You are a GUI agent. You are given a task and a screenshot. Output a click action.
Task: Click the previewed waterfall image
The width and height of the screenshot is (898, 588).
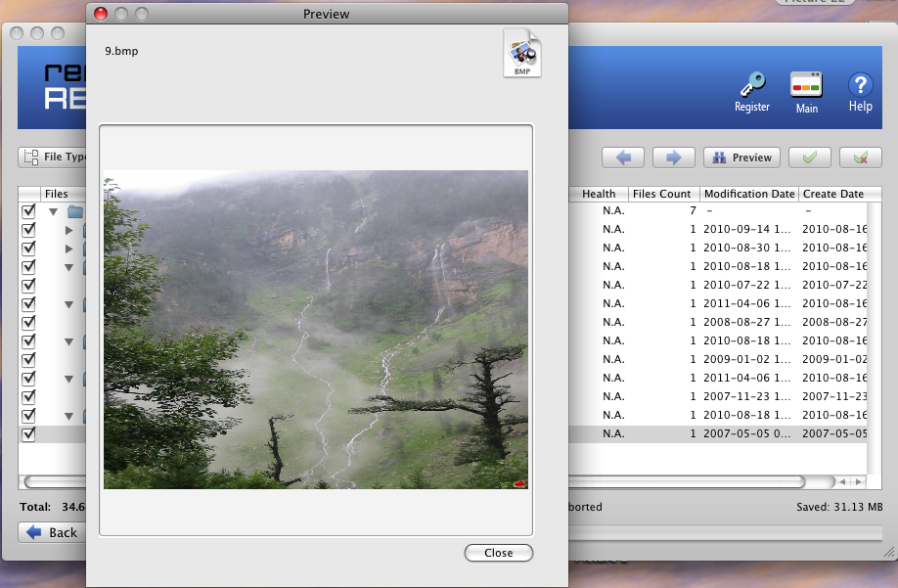point(316,329)
